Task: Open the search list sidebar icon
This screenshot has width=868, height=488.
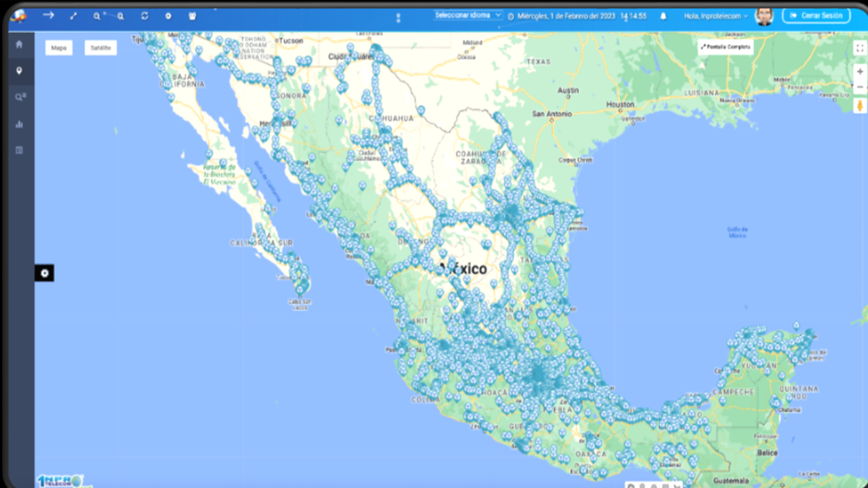Action: click(x=20, y=97)
